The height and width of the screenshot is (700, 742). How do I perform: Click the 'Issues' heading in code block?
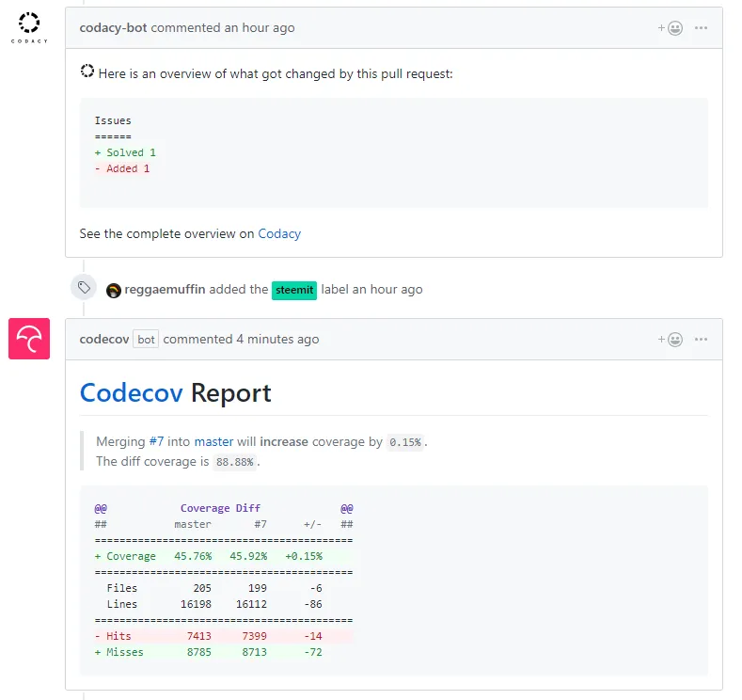point(113,120)
